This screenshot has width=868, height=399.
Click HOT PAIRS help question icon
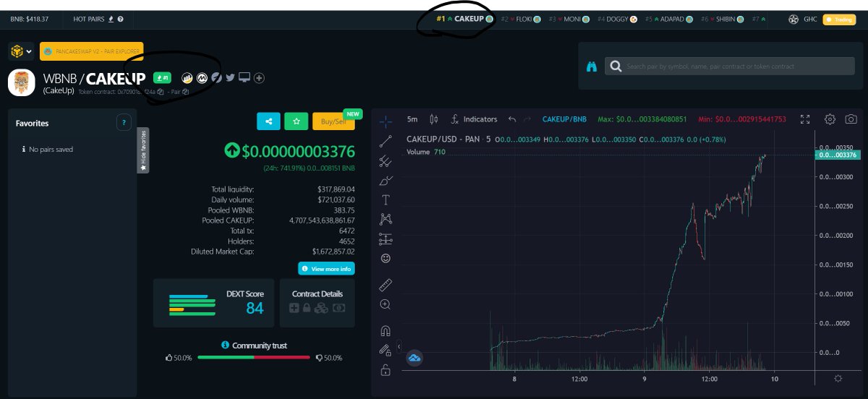click(x=120, y=19)
